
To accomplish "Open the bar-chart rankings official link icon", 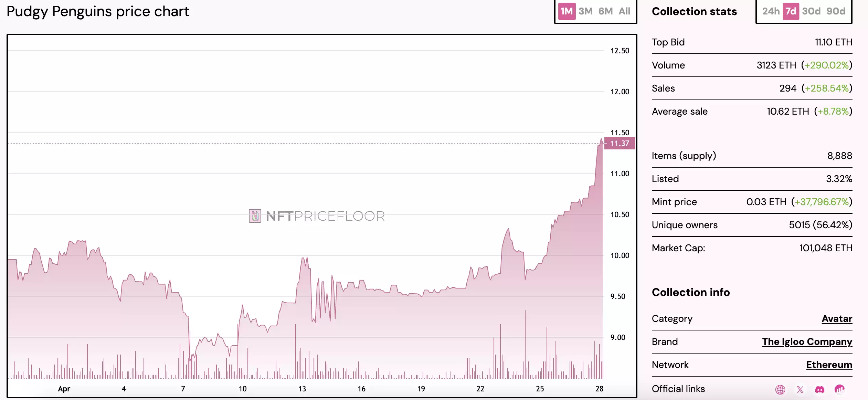I will point(839,389).
